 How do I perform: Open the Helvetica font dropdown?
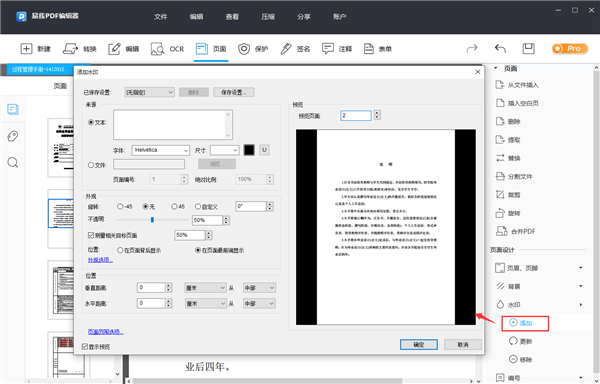coord(161,150)
